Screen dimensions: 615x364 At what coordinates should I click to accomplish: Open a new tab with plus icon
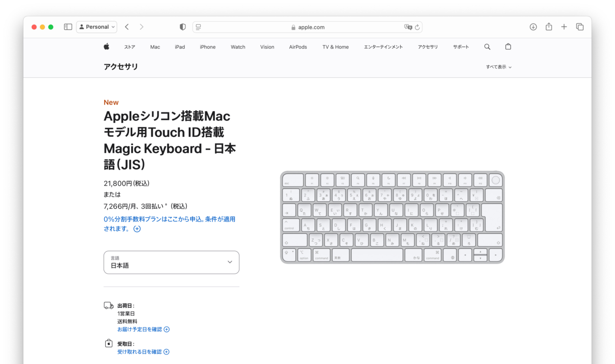(x=564, y=27)
